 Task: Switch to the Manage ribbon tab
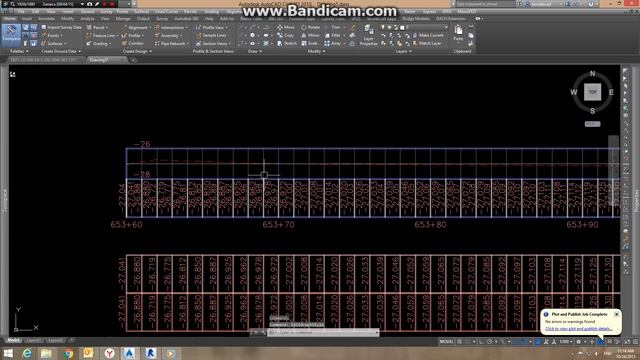click(x=123, y=19)
